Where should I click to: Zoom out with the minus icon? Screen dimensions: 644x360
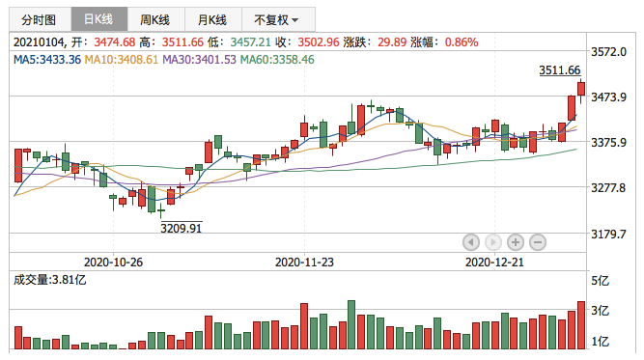[x=538, y=242]
